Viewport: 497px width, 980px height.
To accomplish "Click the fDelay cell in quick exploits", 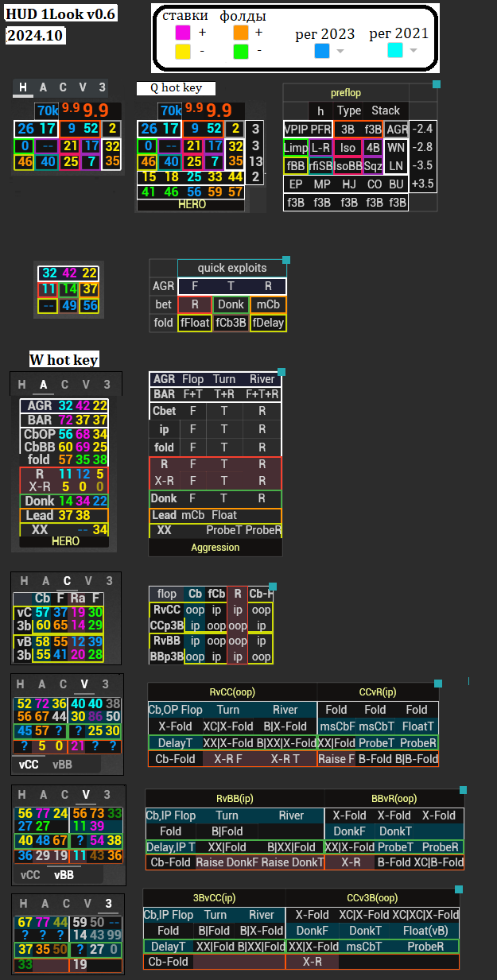I will tap(267, 323).
